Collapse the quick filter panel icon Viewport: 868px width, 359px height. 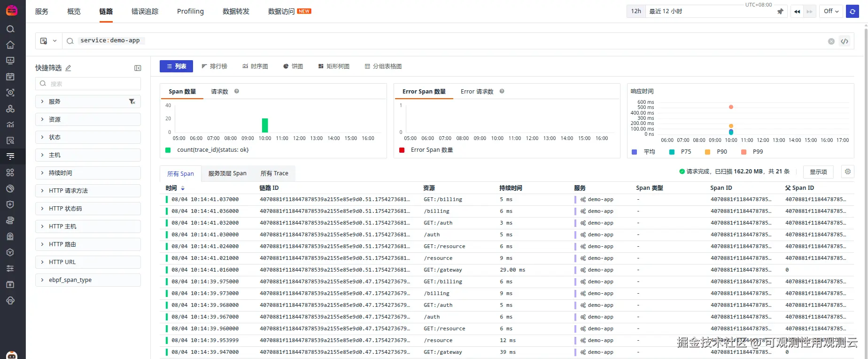pyautogui.click(x=138, y=68)
